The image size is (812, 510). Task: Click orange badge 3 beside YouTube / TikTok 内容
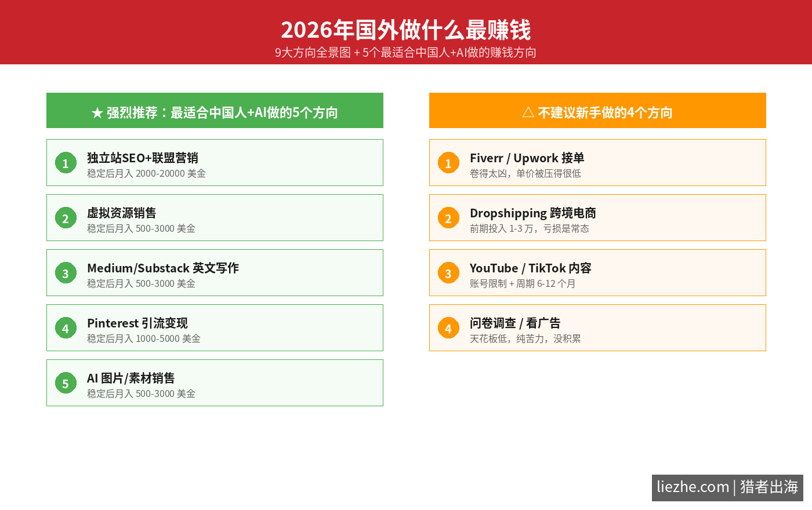(x=448, y=273)
